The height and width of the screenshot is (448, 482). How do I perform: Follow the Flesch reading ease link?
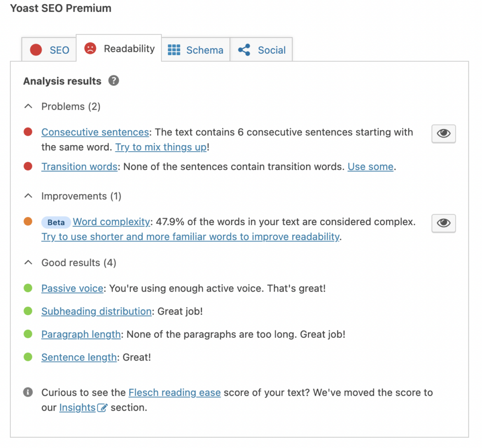(x=175, y=392)
